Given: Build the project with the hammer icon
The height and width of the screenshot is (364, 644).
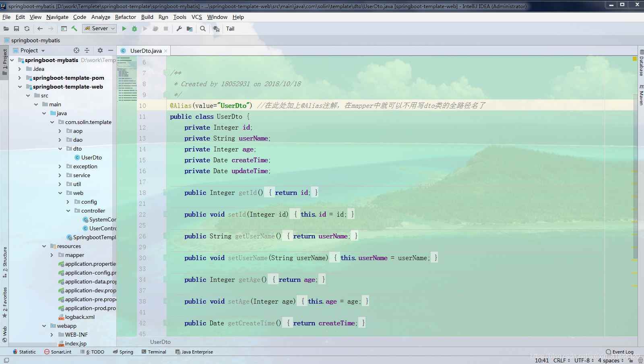Looking at the screenshot, I should [75, 28].
